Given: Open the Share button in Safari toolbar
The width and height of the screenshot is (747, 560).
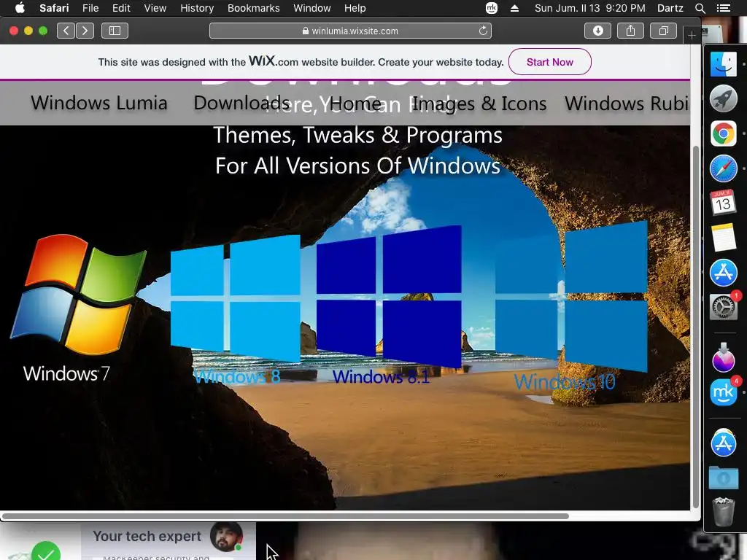Looking at the screenshot, I should point(630,31).
